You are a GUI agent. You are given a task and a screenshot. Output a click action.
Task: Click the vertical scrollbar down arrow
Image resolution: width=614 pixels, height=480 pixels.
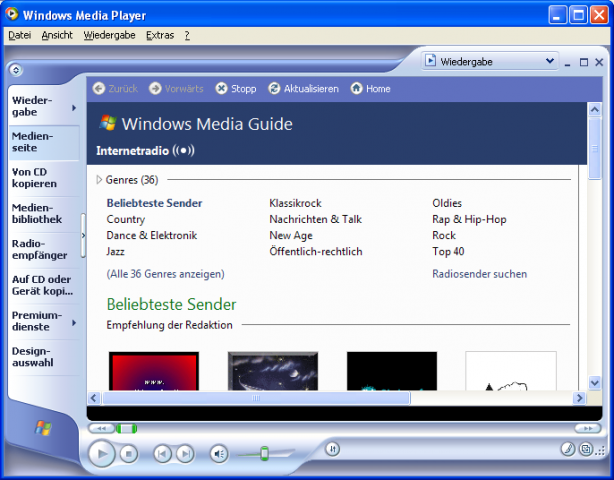coord(595,383)
